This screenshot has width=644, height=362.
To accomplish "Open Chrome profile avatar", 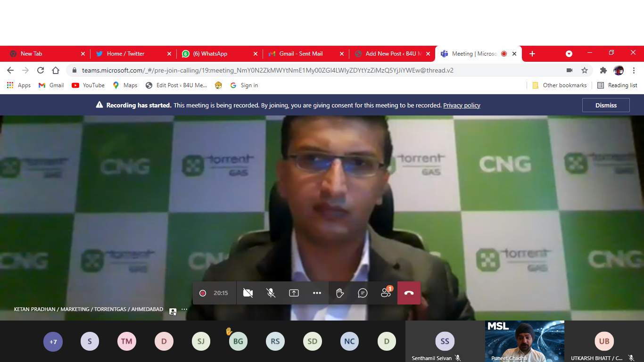I will click(x=619, y=70).
